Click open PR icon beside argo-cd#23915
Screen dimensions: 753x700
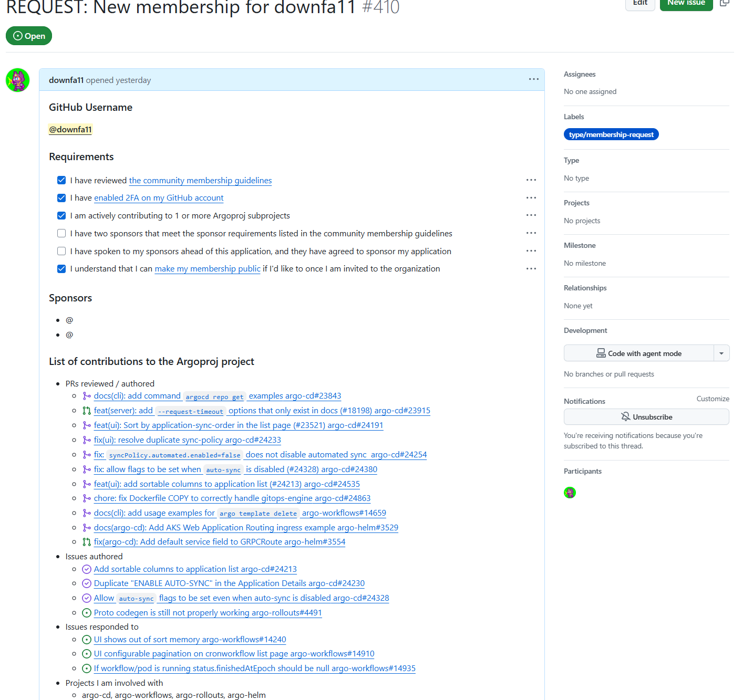click(87, 411)
